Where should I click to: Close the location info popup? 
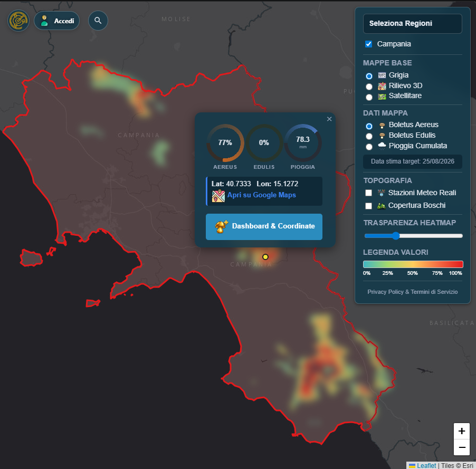[x=329, y=119]
